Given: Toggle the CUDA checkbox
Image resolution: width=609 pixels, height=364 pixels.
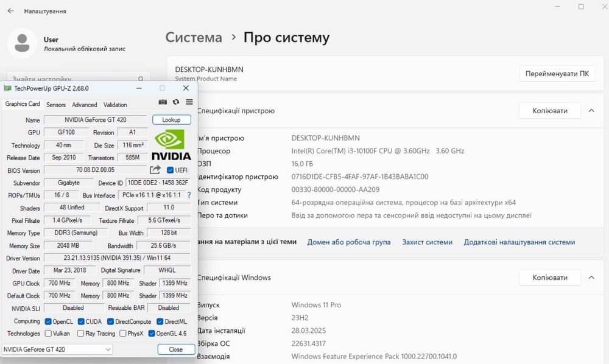Looking at the screenshot, I should (x=81, y=321).
